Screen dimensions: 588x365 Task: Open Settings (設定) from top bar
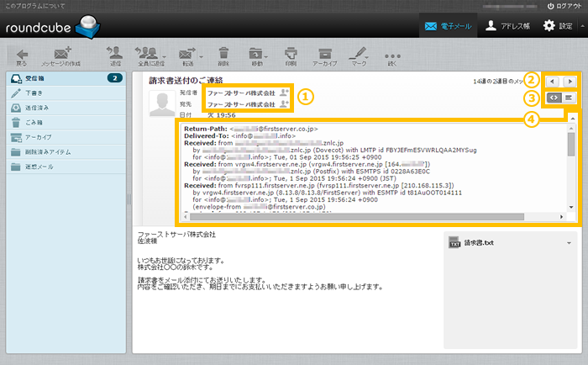point(559,26)
